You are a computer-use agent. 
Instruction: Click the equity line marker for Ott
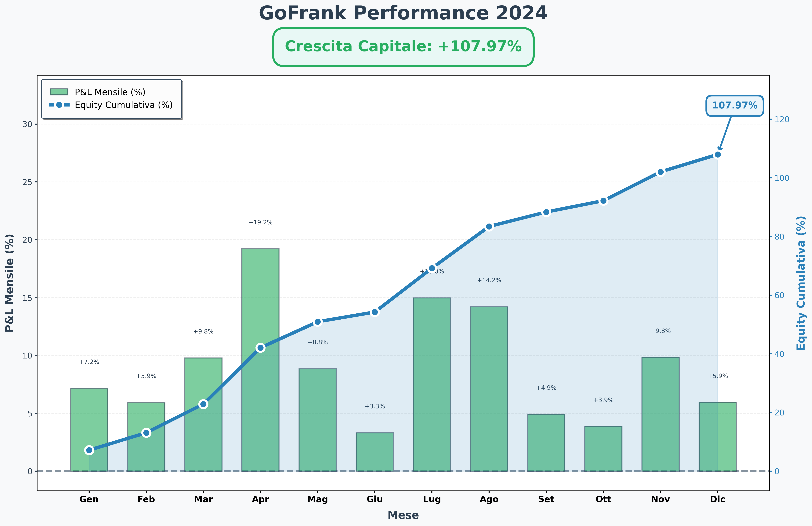coord(604,201)
